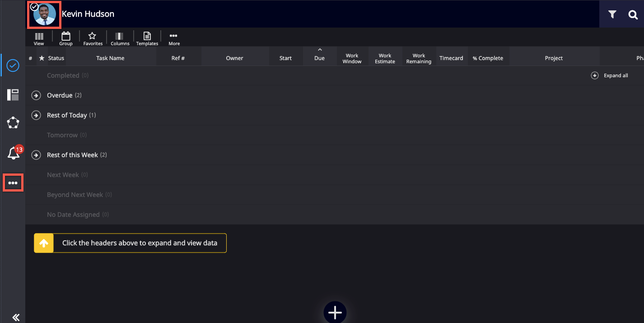This screenshot has width=644, height=323.
Task: Open notifications bell with 13 badge
Action: point(14,154)
